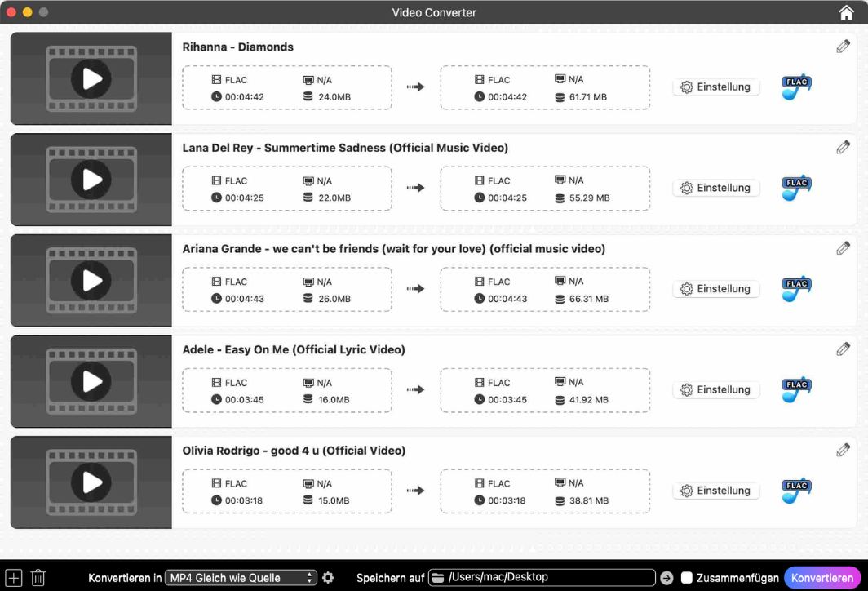Click the Konvertieren in label

click(x=125, y=578)
